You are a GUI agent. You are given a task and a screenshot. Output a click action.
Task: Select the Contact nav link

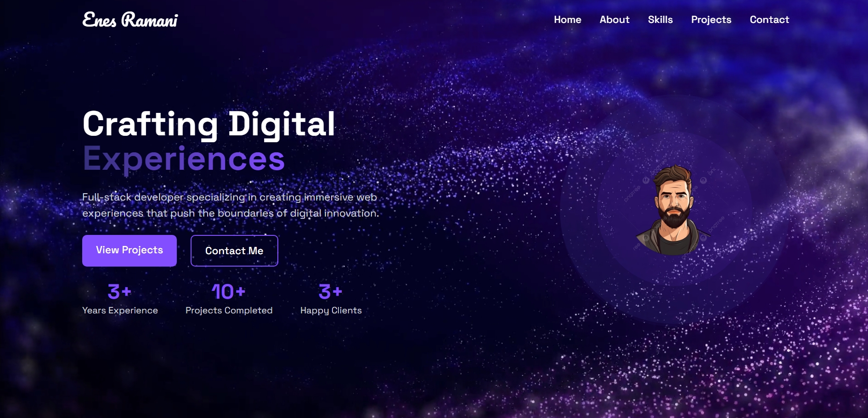769,20
